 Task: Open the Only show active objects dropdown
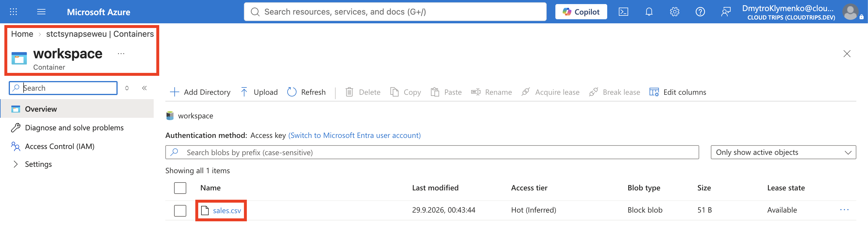coord(783,152)
